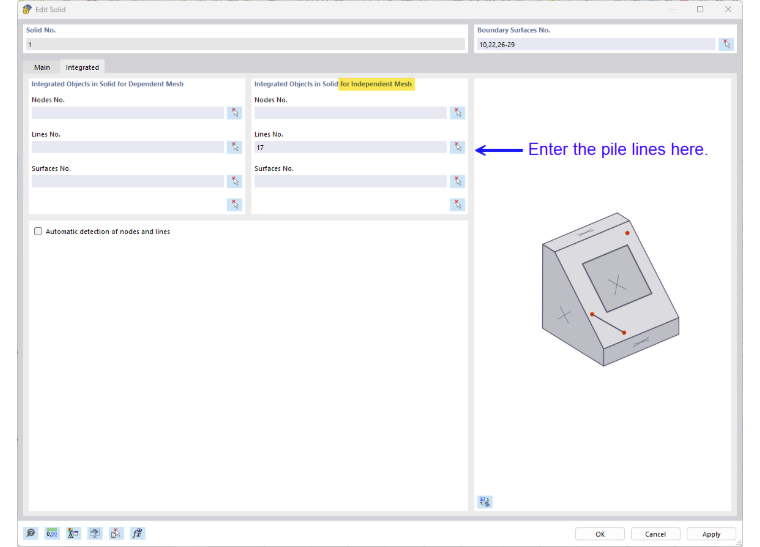
Task: Select the Integrated tab
Action: pyautogui.click(x=82, y=67)
